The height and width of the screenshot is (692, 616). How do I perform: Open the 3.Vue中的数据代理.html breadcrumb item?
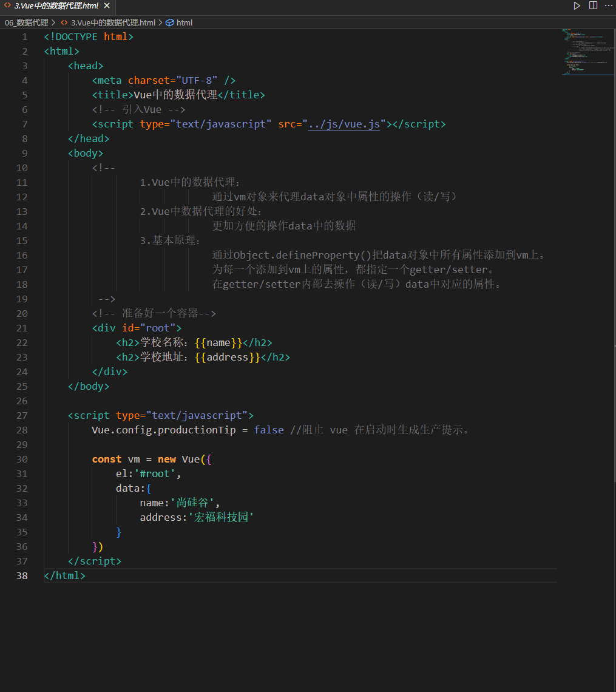113,22
